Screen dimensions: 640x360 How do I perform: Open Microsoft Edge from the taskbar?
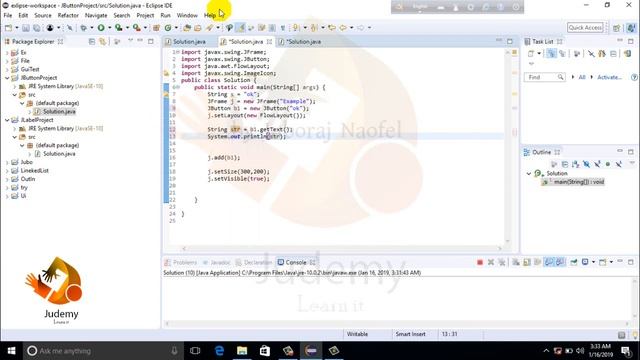coord(219,351)
